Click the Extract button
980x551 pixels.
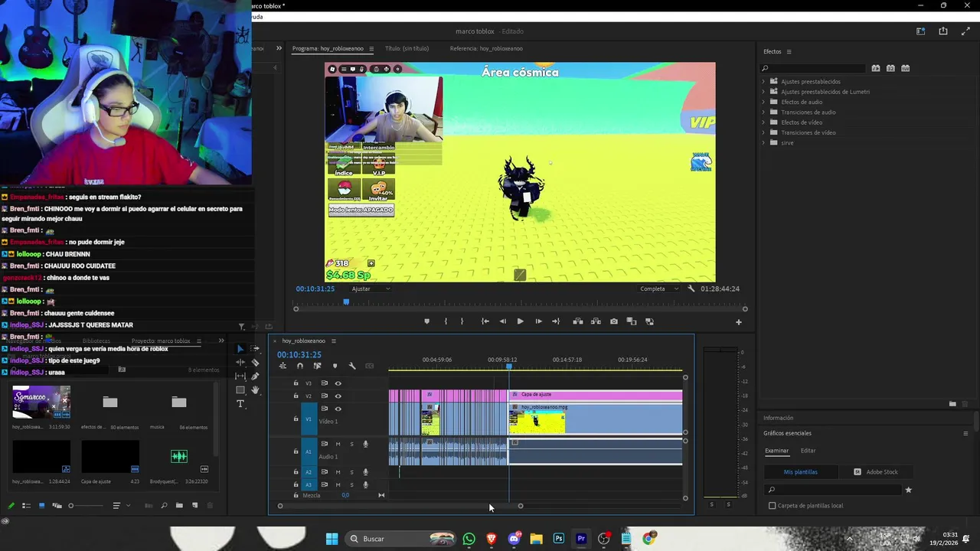point(596,321)
